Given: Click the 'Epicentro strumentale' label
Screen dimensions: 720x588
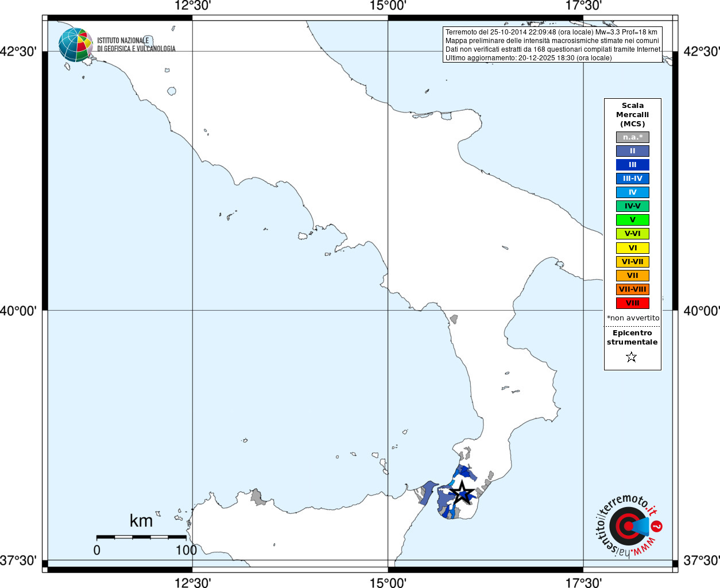Looking at the screenshot, I should tap(632, 338).
